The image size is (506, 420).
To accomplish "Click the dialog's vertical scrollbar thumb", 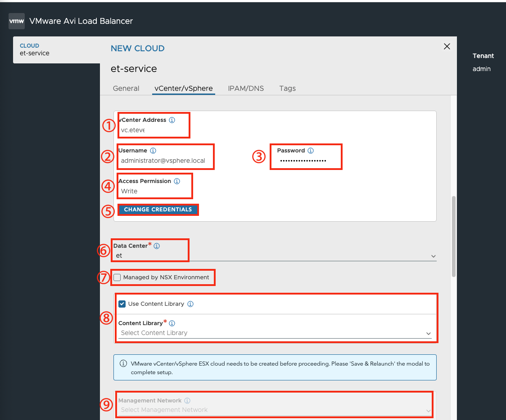I will tap(454, 236).
